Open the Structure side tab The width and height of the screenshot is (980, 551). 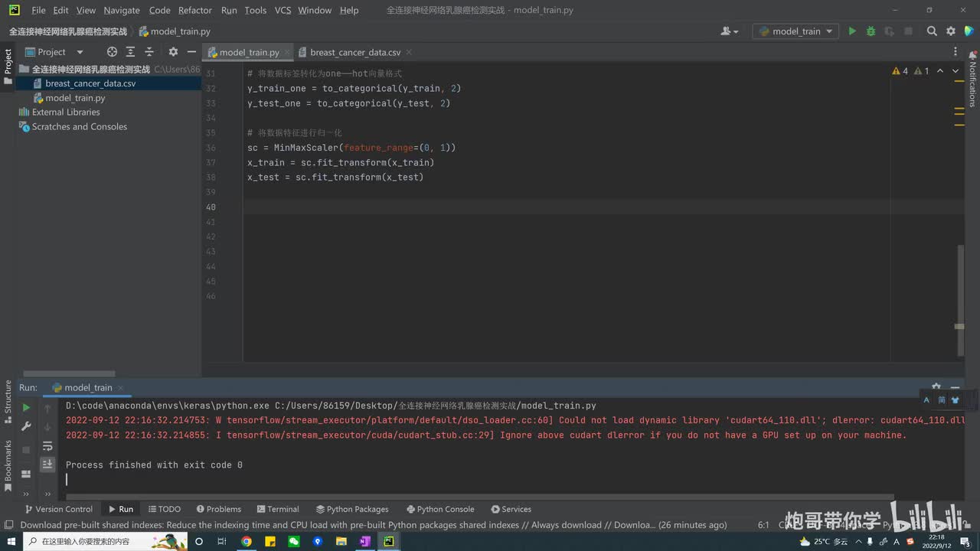click(x=8, y=402)
